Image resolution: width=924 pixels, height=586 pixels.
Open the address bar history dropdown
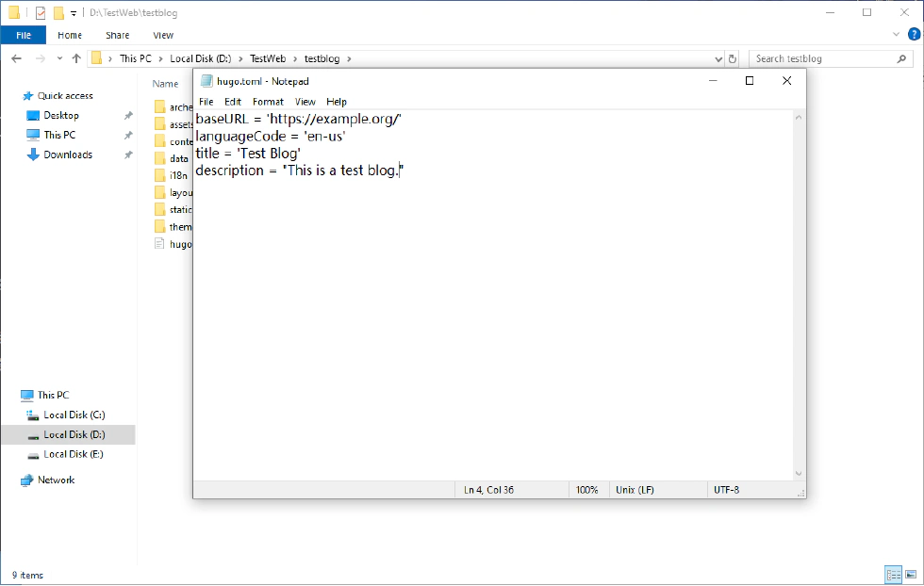[x=716, y=58]
